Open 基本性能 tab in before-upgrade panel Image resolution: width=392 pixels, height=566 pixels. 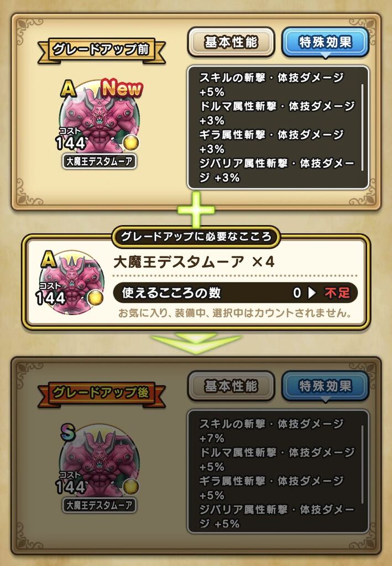[x=231, y=42]
